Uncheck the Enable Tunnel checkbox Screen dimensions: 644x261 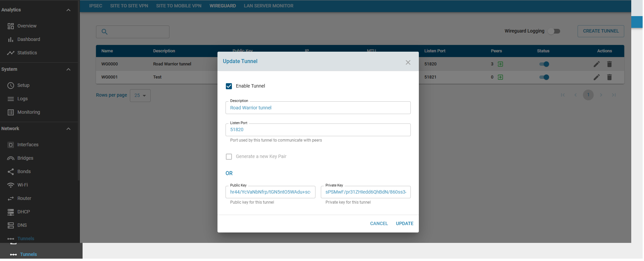tap(229, 86)
